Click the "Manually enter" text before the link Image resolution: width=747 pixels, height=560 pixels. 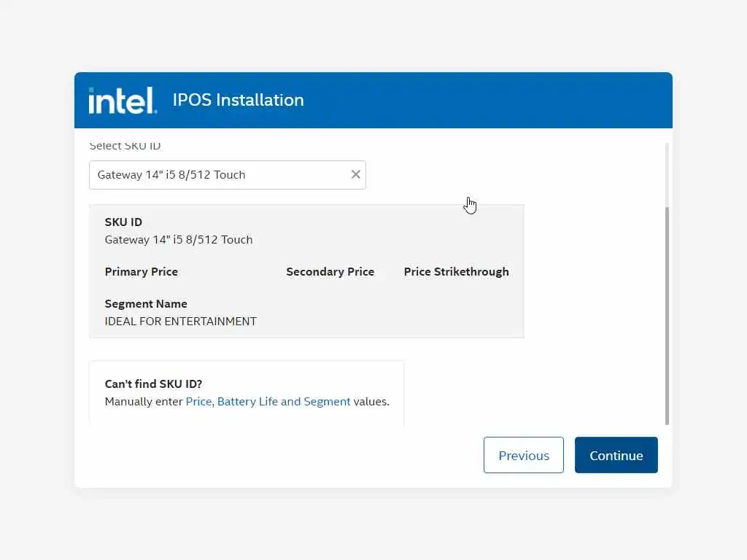pos(144,401)
